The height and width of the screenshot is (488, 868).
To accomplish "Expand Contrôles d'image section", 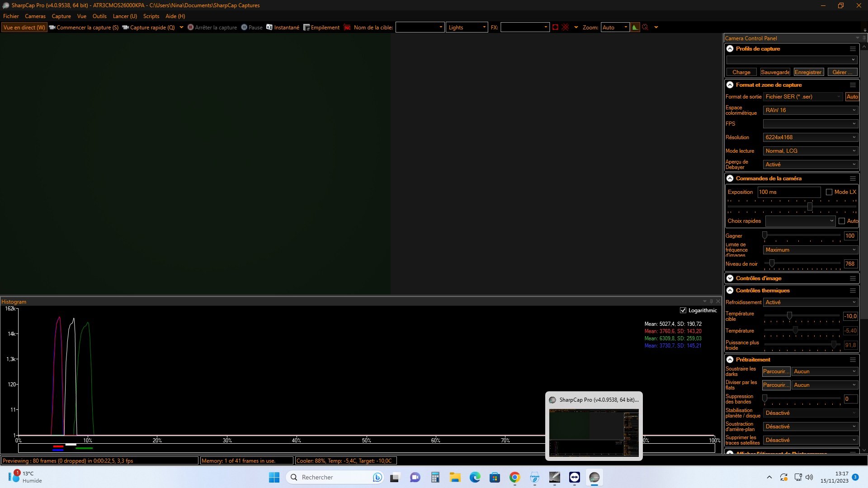I will (730, 278).
